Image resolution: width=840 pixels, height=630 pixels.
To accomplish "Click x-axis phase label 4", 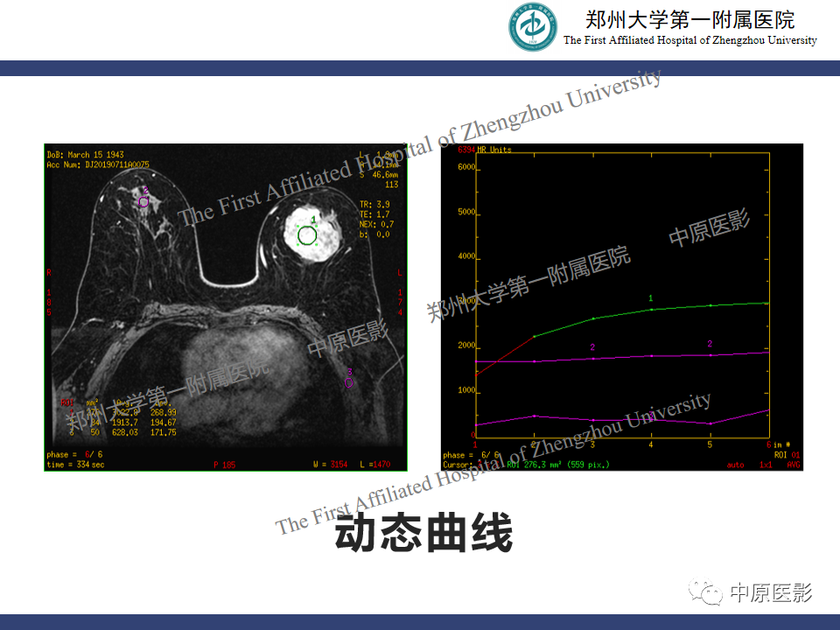I will (x=651, y=444).
